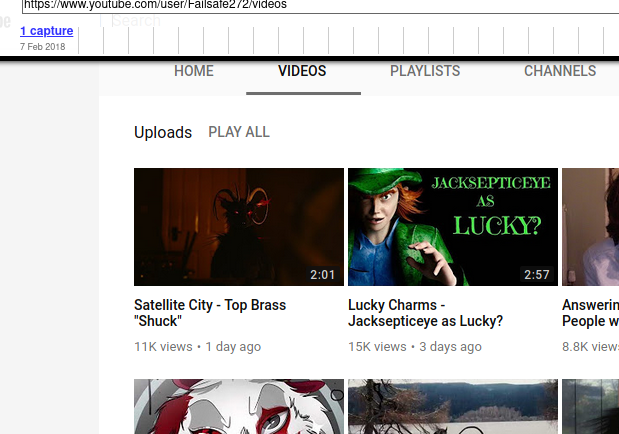Select the VIDEOS tab

pos(302,71)
